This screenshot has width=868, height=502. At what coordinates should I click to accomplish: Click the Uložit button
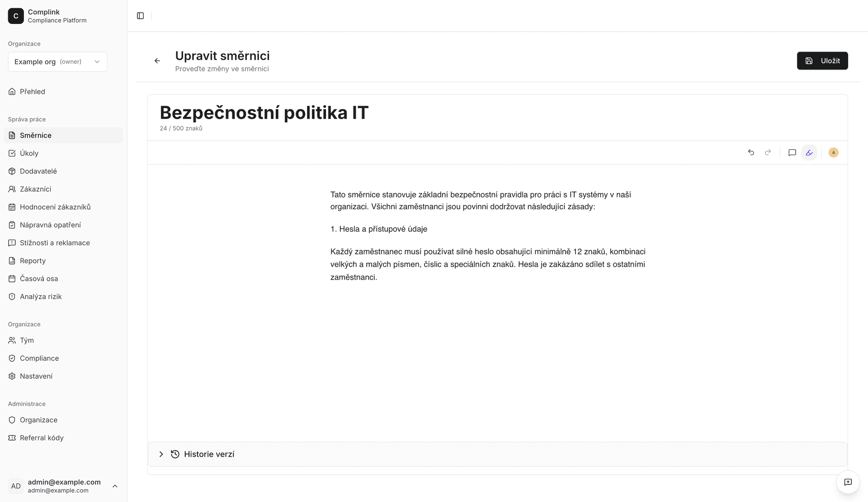pos(822,61)
